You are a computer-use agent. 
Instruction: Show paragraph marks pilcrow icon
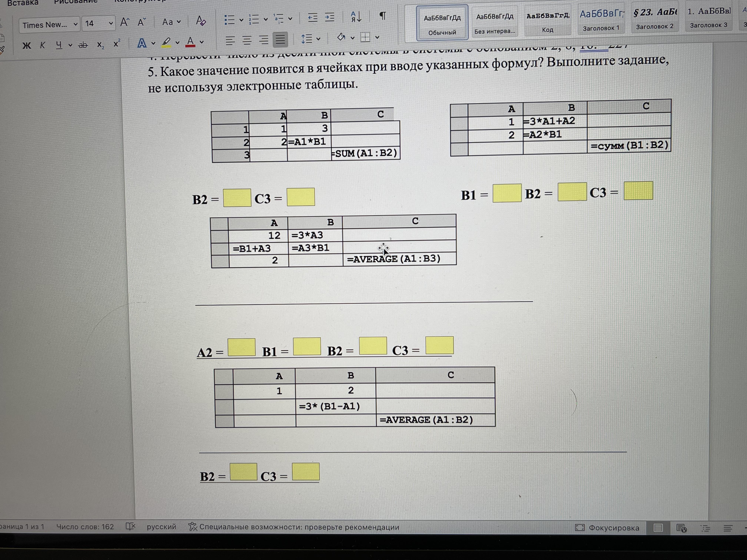click(382, 16)
